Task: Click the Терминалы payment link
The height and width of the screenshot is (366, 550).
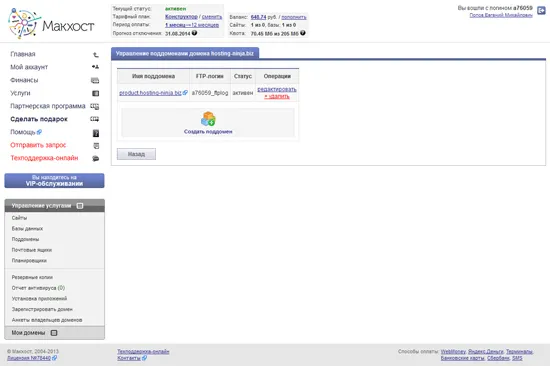Action: (519, 351)
